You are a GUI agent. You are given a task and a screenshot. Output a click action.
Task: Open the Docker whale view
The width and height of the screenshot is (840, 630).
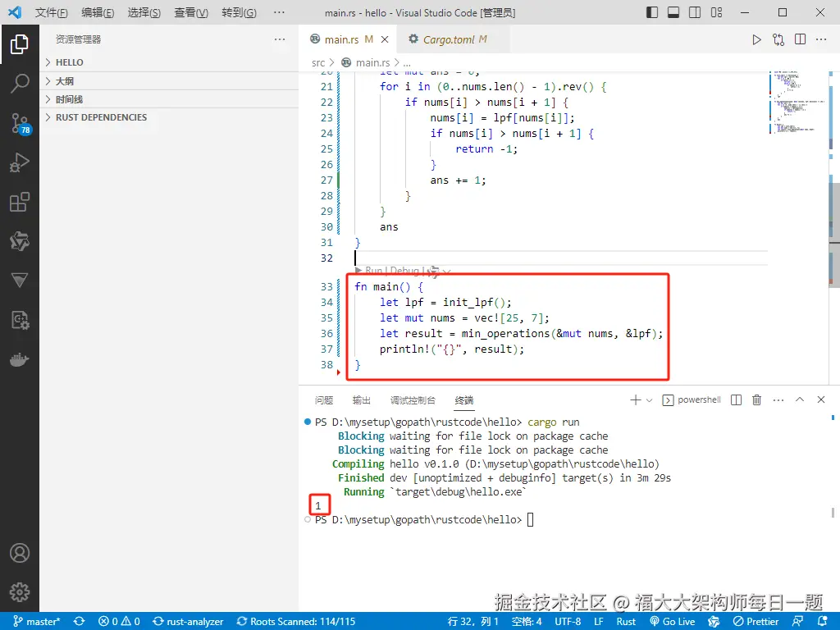[20, 359]
